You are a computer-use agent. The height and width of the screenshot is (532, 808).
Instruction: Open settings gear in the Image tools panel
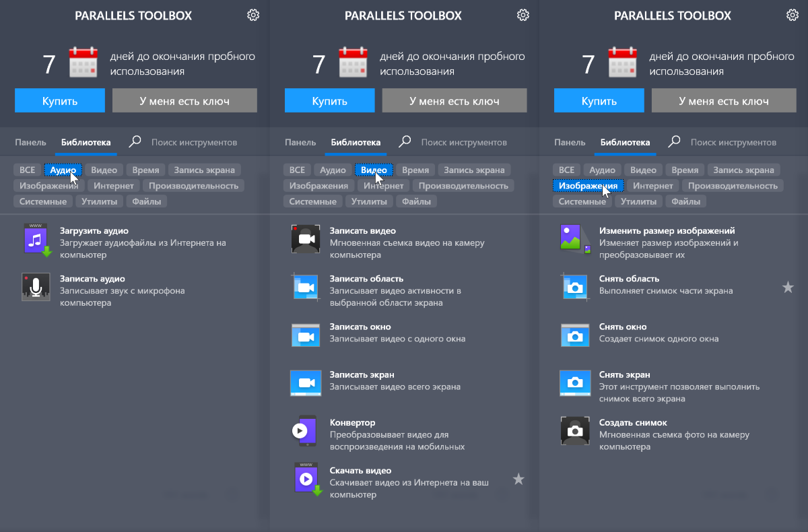coord(793,15)
